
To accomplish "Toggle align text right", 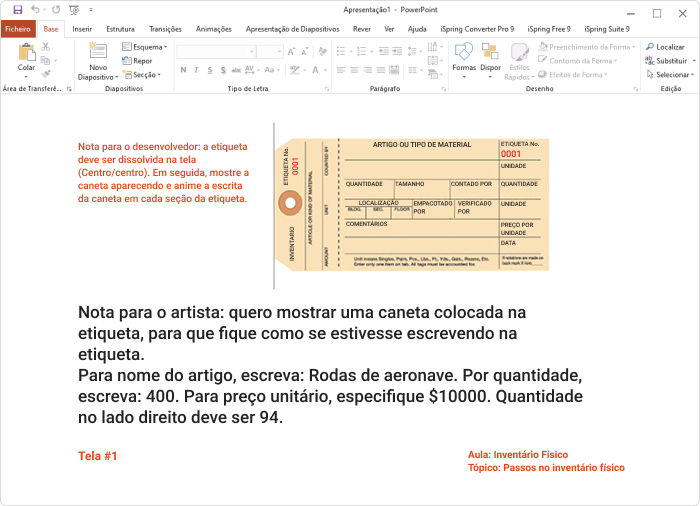I will click(367, 70).
